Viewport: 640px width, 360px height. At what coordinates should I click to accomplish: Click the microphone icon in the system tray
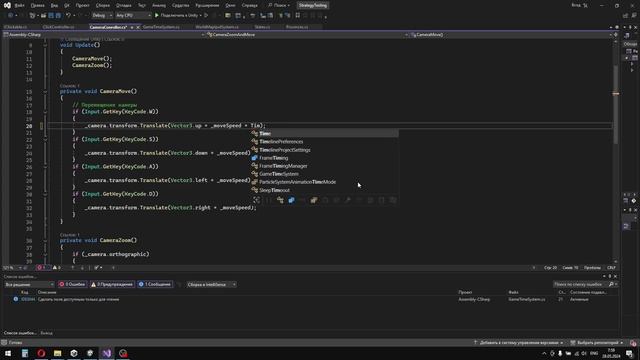(560, 353)
